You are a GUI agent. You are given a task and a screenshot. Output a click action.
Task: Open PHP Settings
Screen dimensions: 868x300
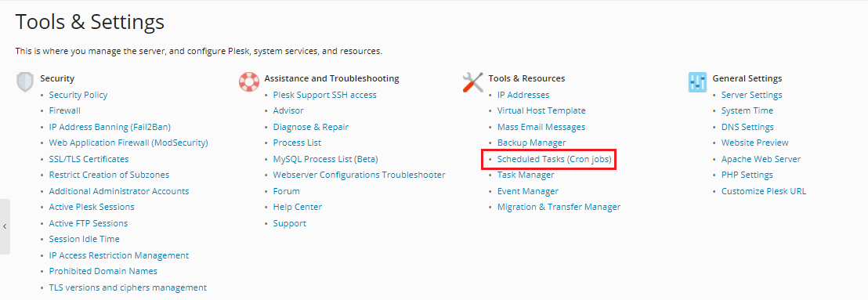point(747,175)
